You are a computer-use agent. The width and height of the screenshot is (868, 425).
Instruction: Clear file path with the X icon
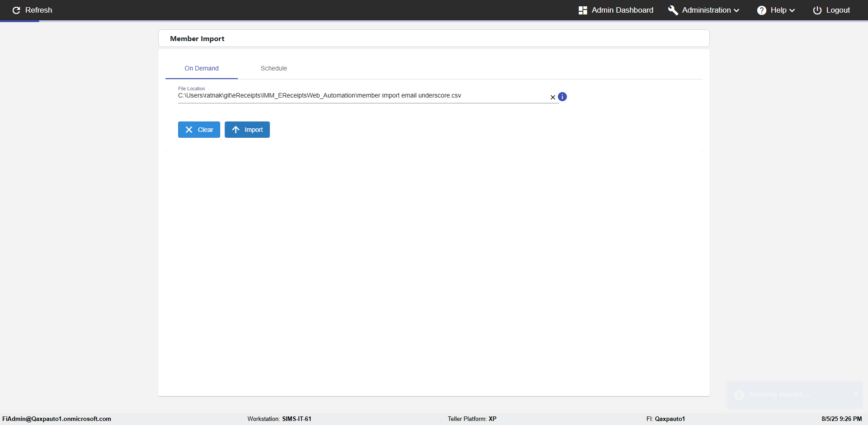(x=552, y=97)
